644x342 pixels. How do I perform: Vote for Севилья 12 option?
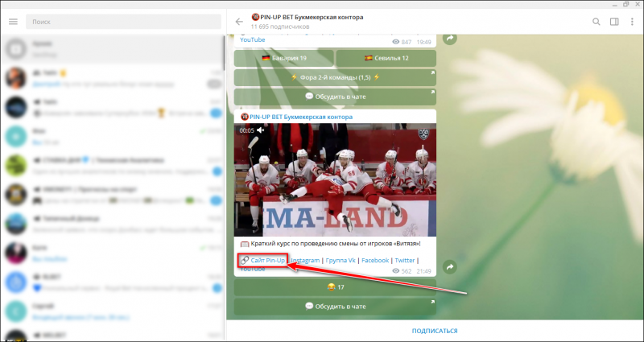tap(386, 58)
